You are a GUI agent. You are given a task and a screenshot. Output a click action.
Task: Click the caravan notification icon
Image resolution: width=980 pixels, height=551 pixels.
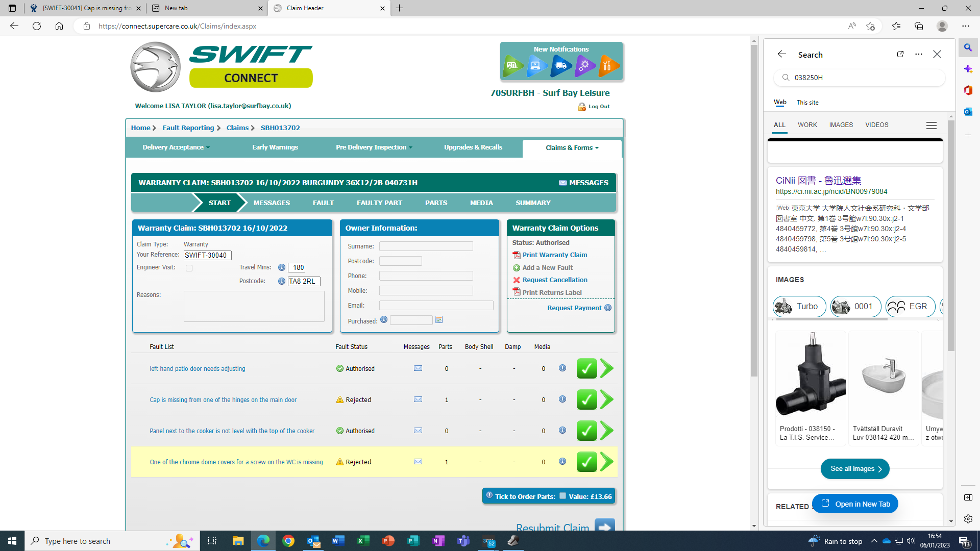(513, 66)
